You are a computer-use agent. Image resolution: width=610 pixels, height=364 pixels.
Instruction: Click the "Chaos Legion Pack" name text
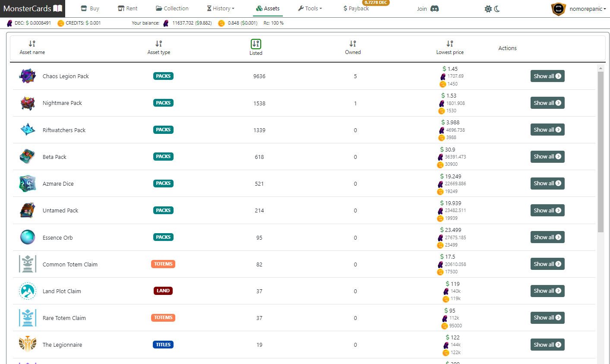66,76
